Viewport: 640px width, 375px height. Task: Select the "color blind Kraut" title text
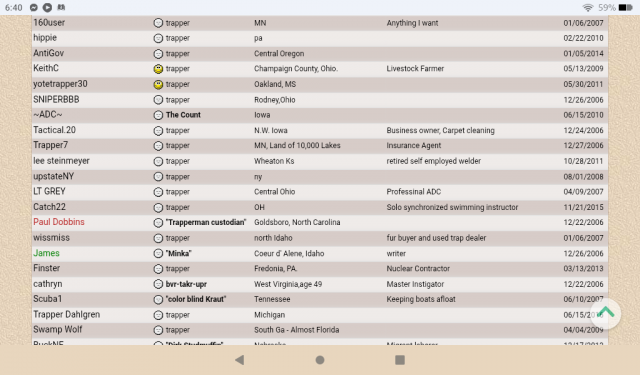point(196,299)
